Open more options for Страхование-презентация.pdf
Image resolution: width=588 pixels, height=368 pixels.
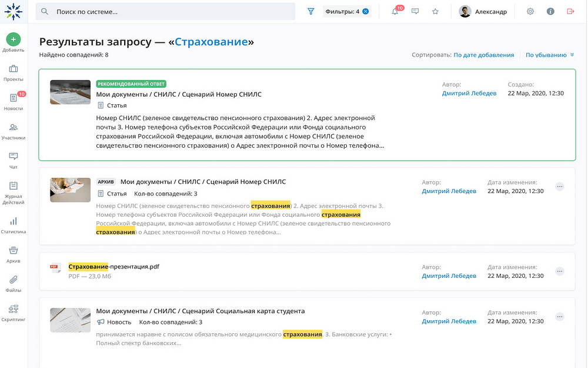point(559,271)
